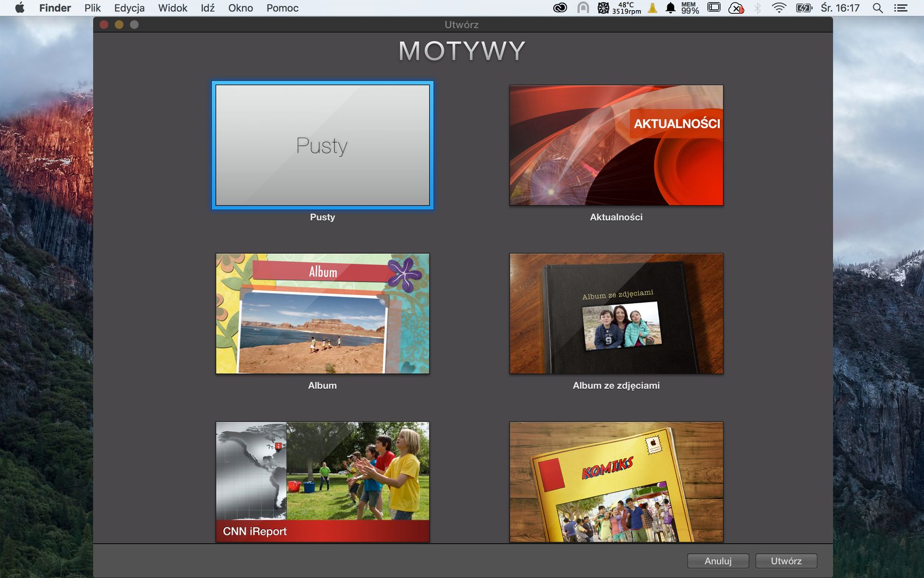
Task: Click the arch-shaped menu bar icon
Action: tap(583, 8)
